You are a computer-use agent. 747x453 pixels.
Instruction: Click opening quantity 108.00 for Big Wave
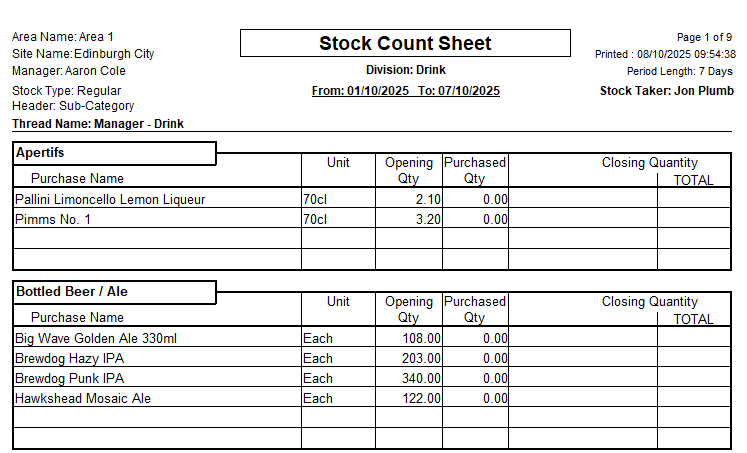[x=420, y=339]
